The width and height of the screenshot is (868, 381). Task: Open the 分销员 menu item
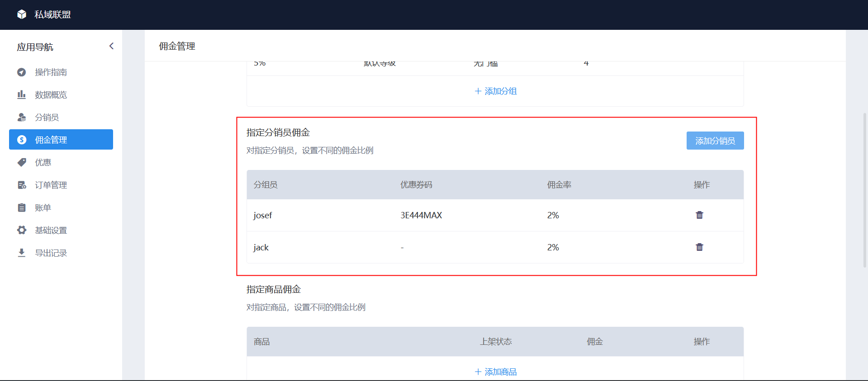click(61, 117)
